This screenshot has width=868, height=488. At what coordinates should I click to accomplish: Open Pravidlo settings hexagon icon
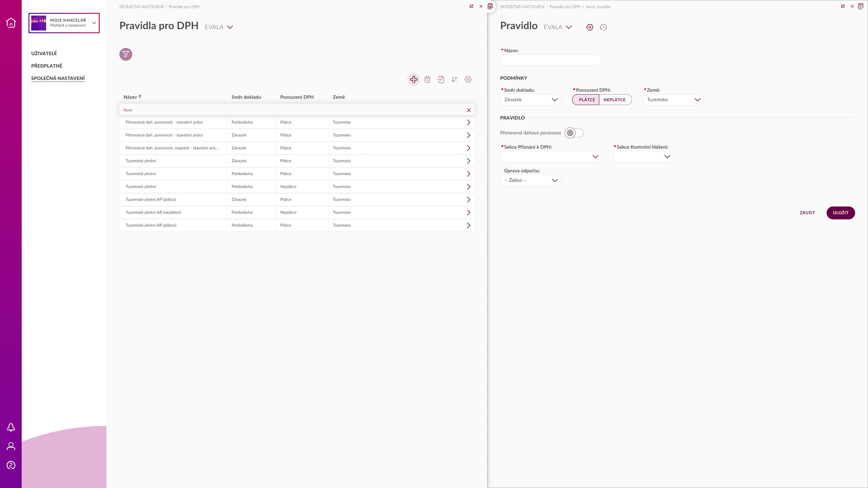click(x=590, y=27)
